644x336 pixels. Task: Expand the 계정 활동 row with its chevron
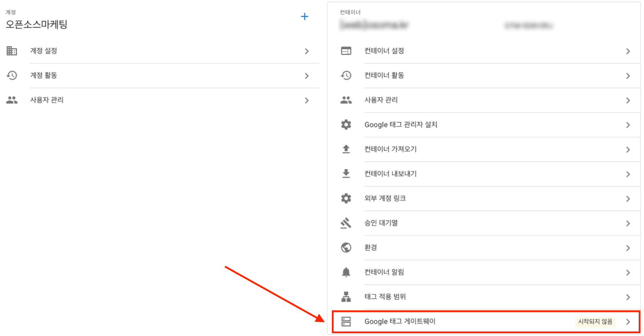306,76
